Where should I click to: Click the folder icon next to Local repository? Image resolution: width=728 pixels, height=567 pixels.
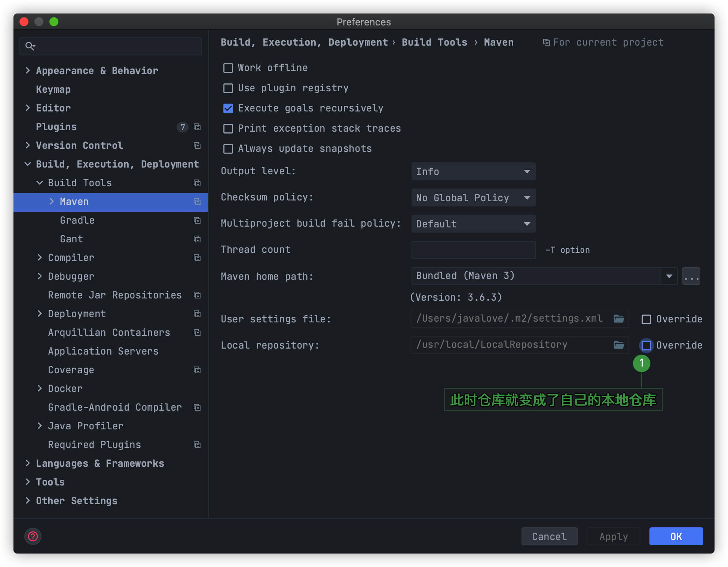pos(619,344)
